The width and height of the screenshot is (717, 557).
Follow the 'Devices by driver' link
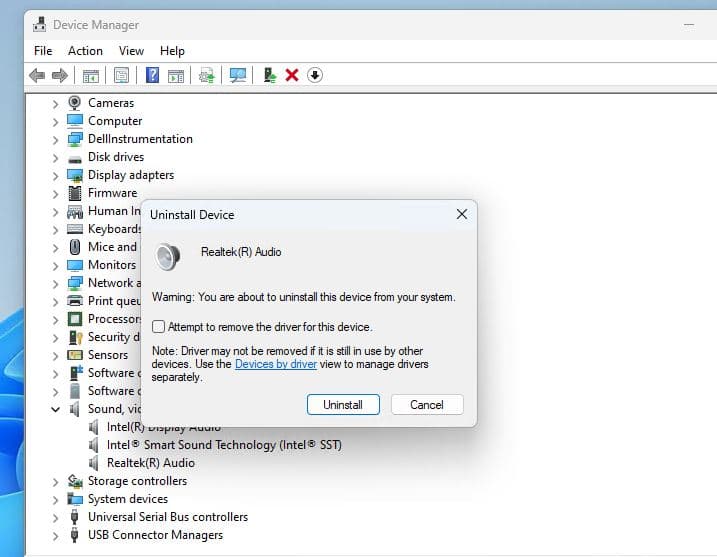pos(275,364)
